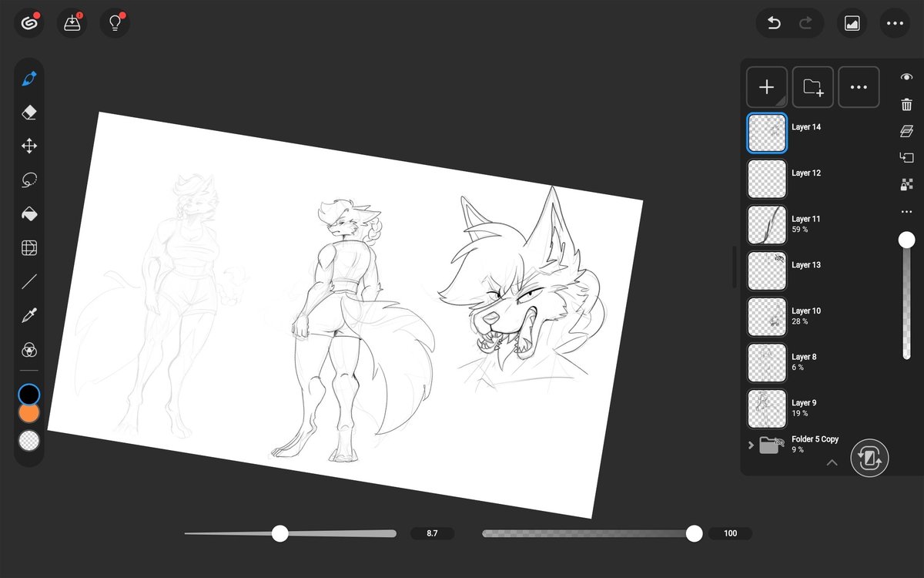Click the 'Layer 14' name text
This screenshot has height=578, width=924.
(x=806, y=127)
